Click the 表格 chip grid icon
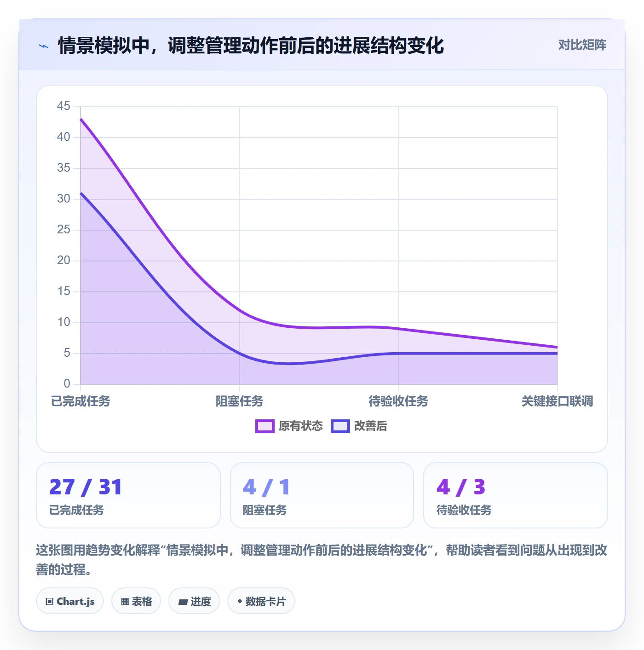The height and width of the screenshot is (650, 644). click(x=125, y=602)
